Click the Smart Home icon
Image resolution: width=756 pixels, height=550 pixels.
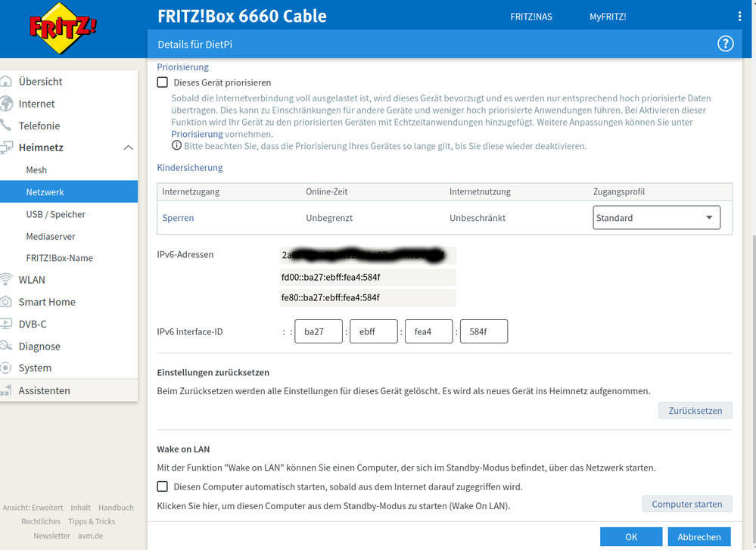pos(7,302)
